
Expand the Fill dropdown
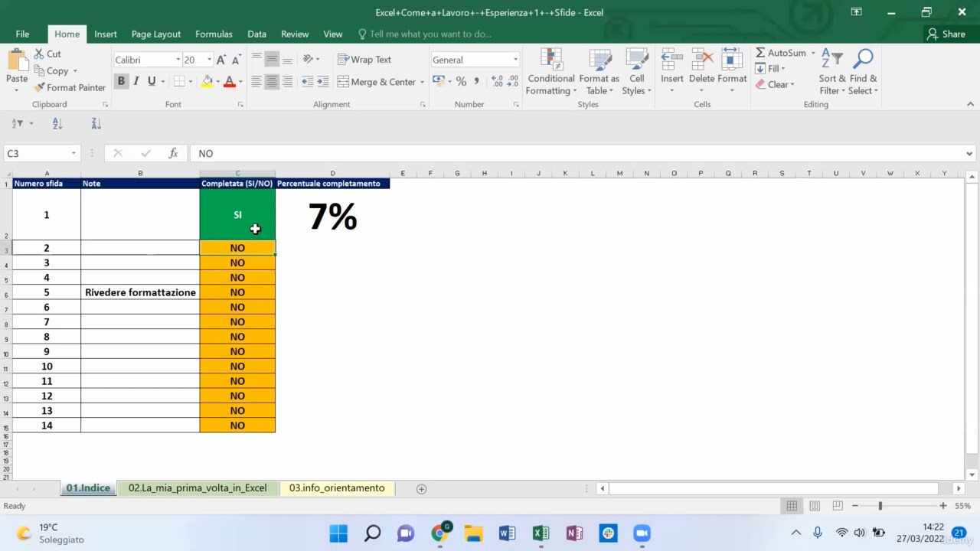coord(782,69)
